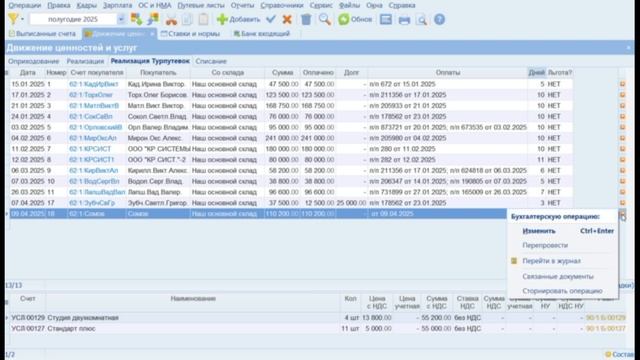Open the Реализация sub-tab
Image resolution: width=640 pixels, height=360 pixels.
[85, 61]
